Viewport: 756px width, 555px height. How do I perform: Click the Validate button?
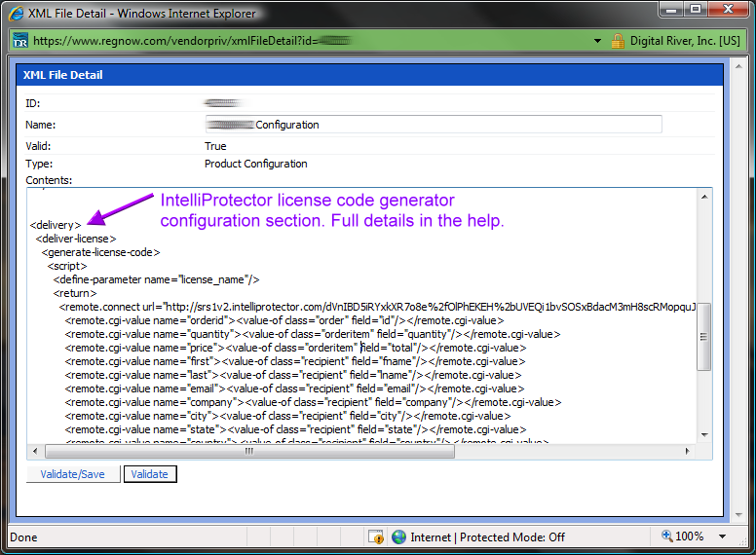coord(150,474)
